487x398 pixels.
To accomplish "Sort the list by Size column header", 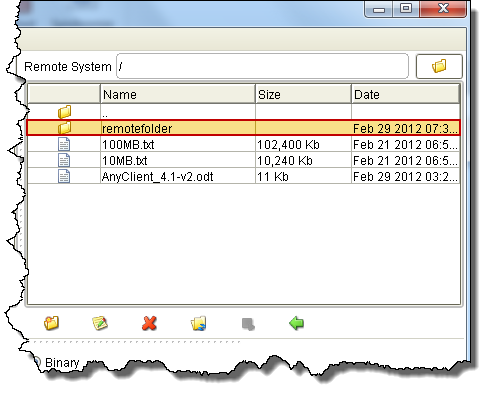I will click(x=303, y=94).
